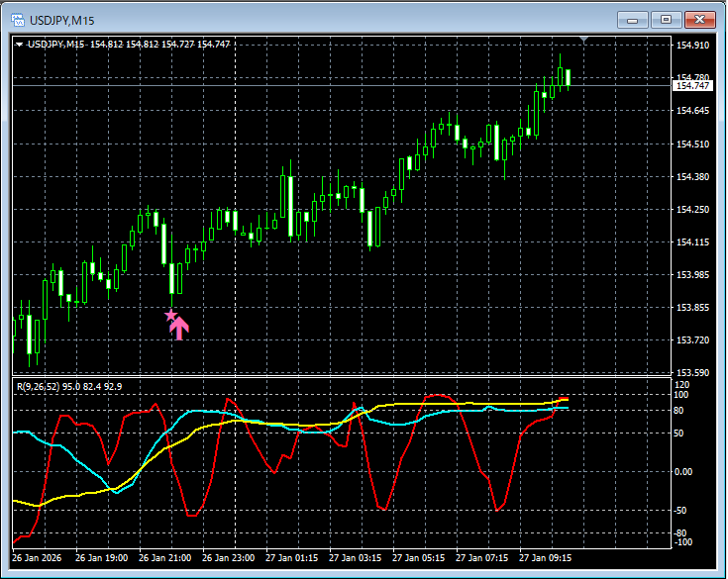Click the 154.910 level on price scale

pos(692,46)
